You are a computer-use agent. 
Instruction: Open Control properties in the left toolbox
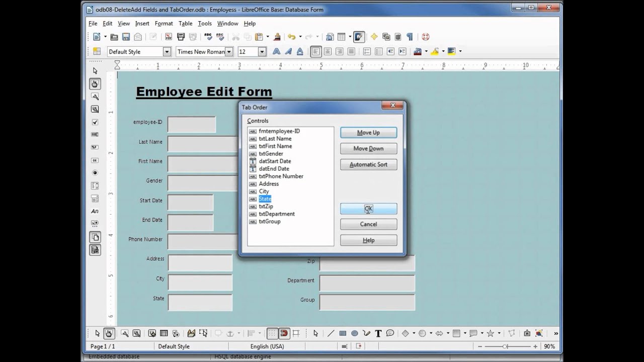[x=95, y=97]
